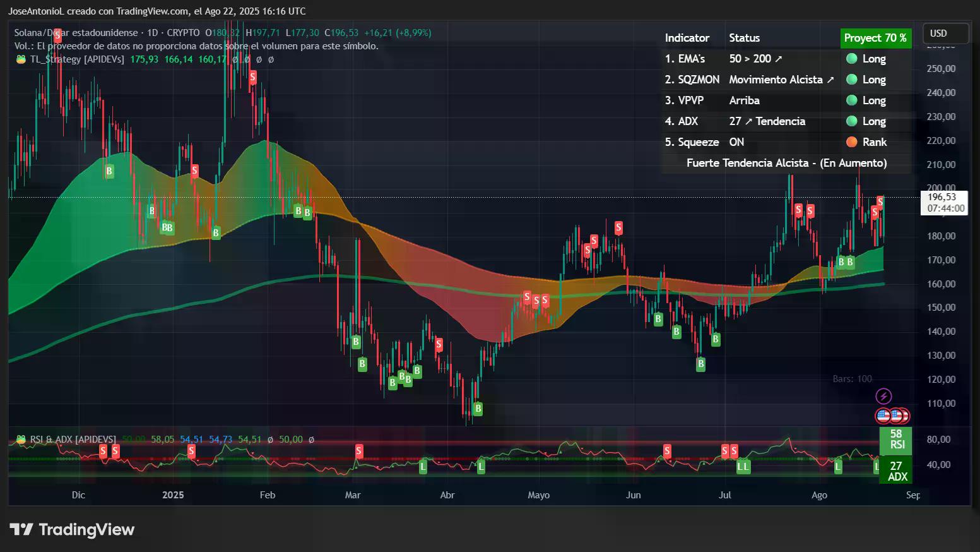This screenshot has width=980, height=552.
Task: Click the 175,93 strategy value
Action: (x=145, y=59)
